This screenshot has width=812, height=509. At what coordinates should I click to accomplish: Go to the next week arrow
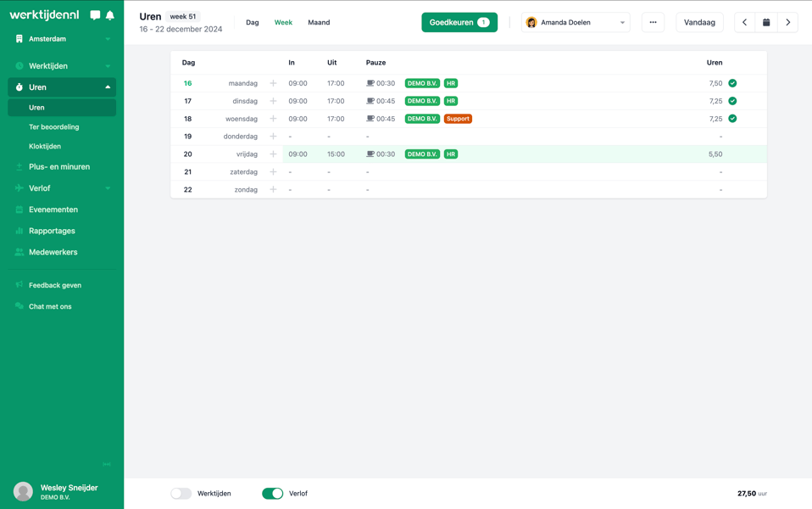tap(787, 23)
